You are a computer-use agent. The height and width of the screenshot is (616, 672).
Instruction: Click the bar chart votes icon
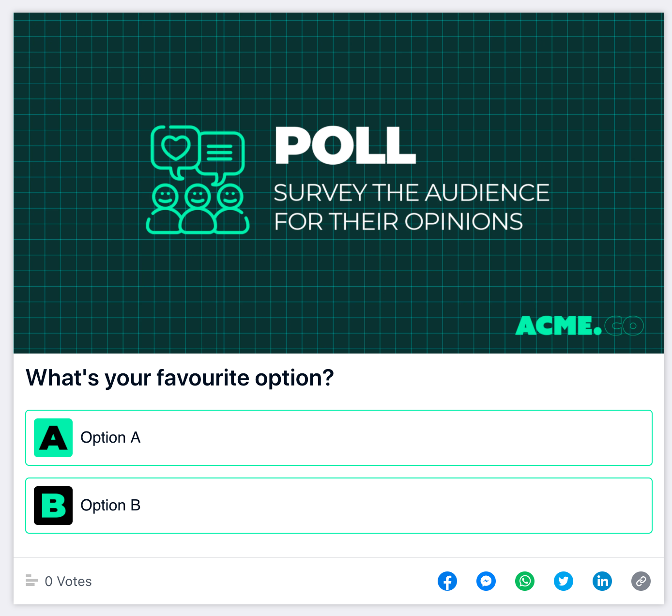point(31,580)
